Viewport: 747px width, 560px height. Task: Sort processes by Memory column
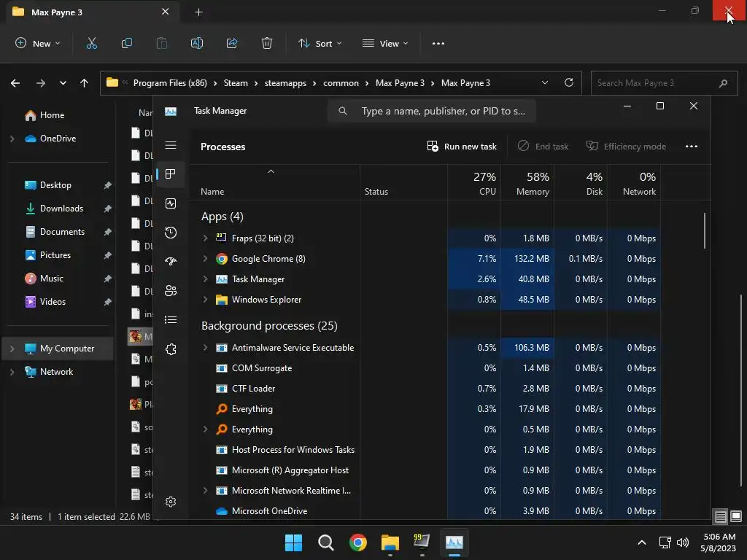(527, 183)
